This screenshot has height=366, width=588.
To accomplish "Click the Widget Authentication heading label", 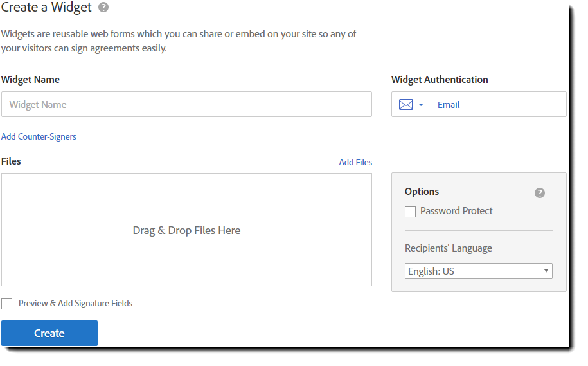I will coord(440,80).
